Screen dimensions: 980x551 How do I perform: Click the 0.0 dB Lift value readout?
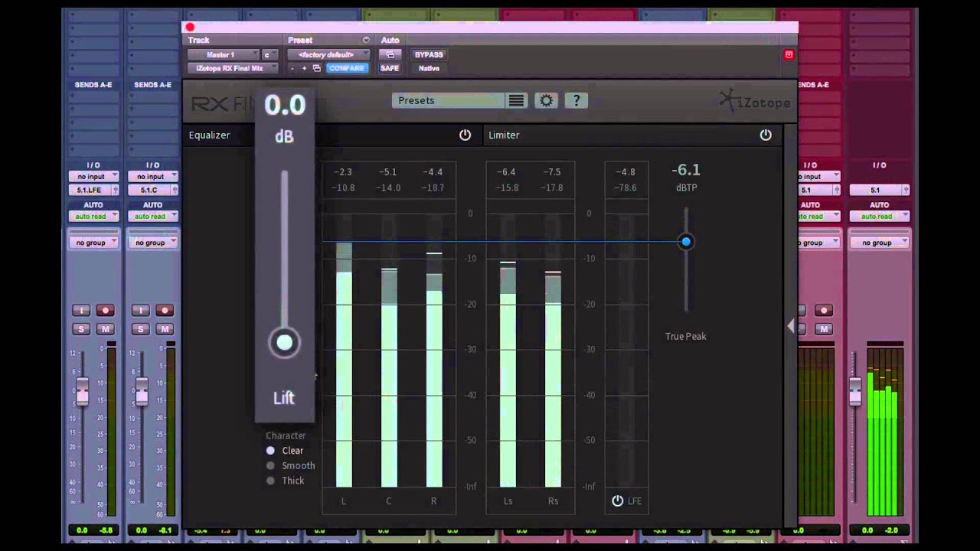(285, 105)
